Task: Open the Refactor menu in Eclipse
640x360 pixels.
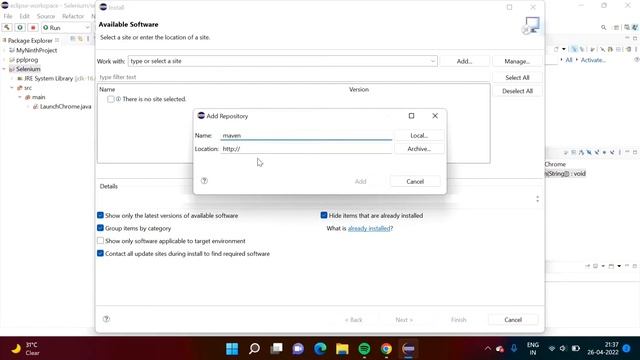Action: [x=73, y=16]
